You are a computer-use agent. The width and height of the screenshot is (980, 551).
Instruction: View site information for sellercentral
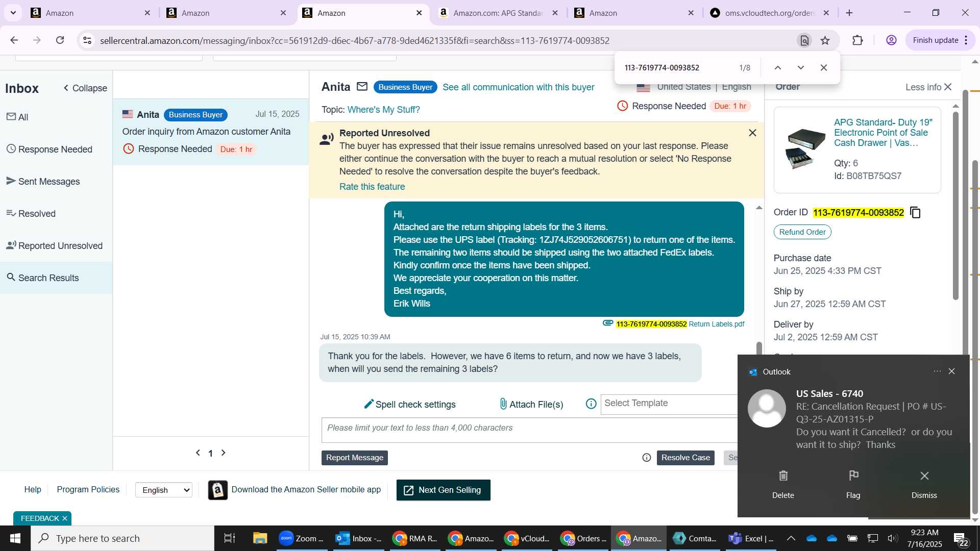click(x=87, y=40)
